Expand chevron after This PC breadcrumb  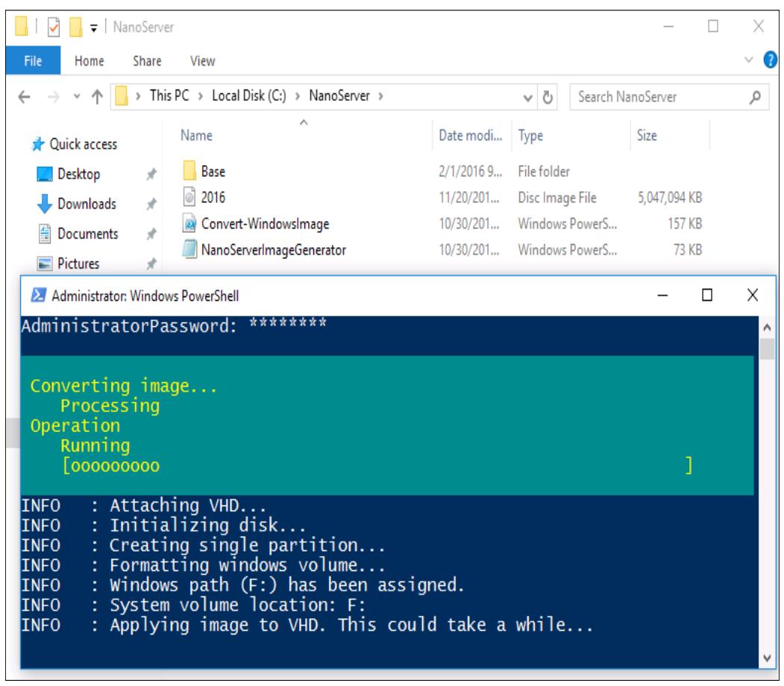click(x=201, y=96)
